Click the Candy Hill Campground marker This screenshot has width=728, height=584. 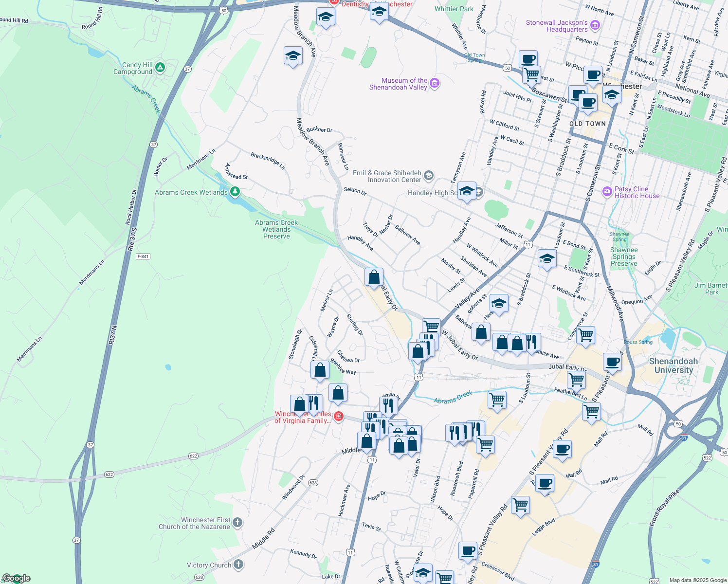(160, 68)
